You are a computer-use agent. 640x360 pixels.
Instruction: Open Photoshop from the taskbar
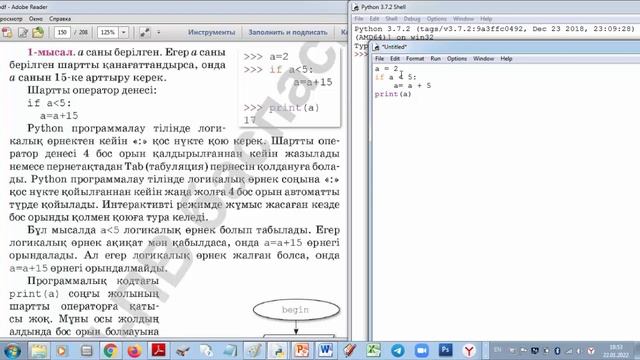pos(445,350)
